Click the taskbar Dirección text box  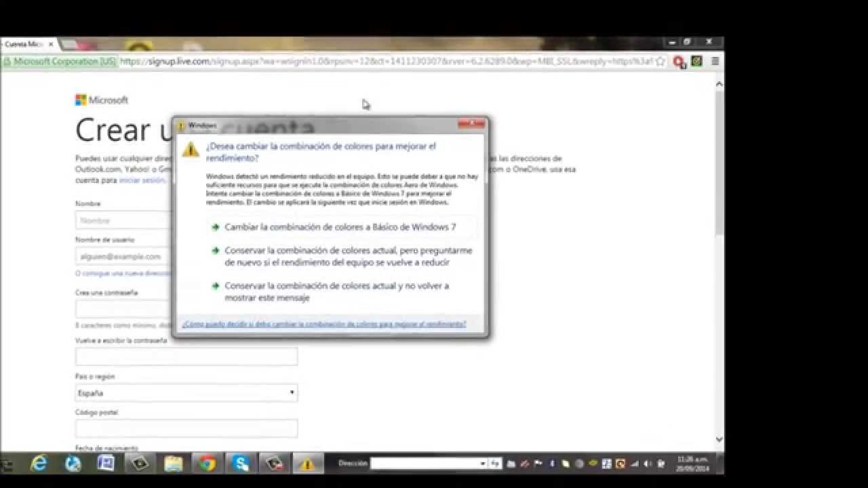425,464
